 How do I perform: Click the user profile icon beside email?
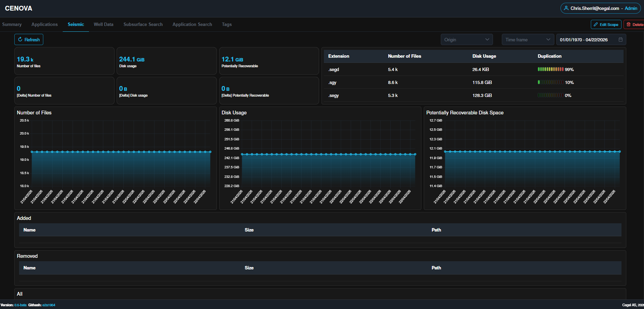point(566,8)
